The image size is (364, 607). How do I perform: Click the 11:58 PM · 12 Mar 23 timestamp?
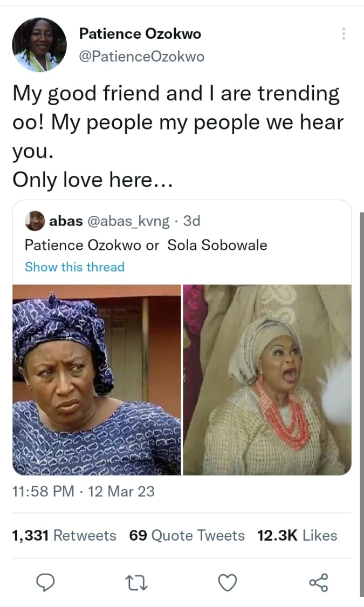click(83, 492)
